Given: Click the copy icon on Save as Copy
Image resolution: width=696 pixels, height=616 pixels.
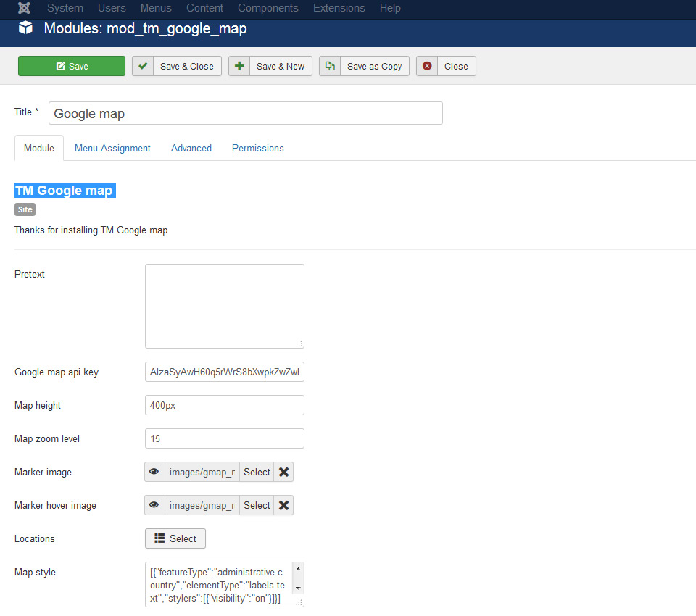Looking at the screenshot, I should [330, 66].
